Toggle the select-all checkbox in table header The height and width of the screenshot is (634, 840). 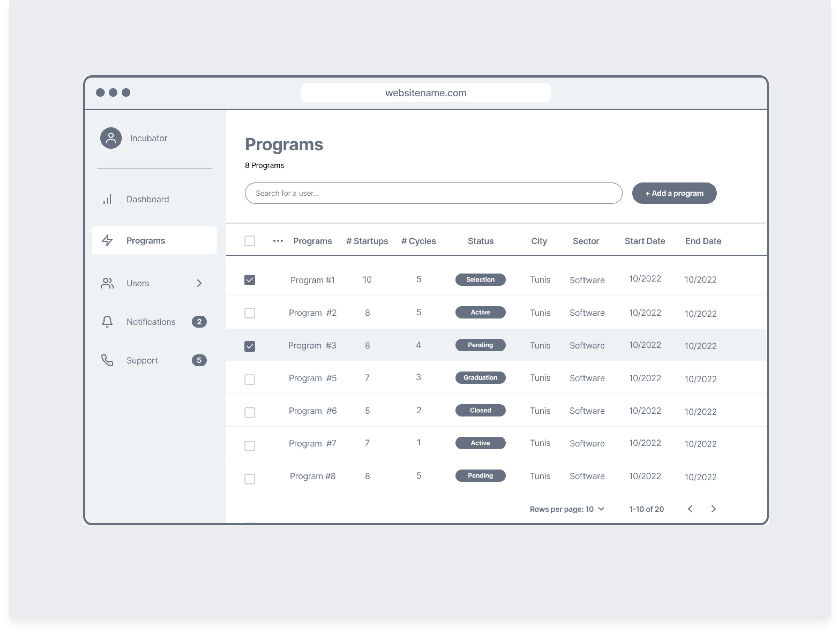[249, 241]
